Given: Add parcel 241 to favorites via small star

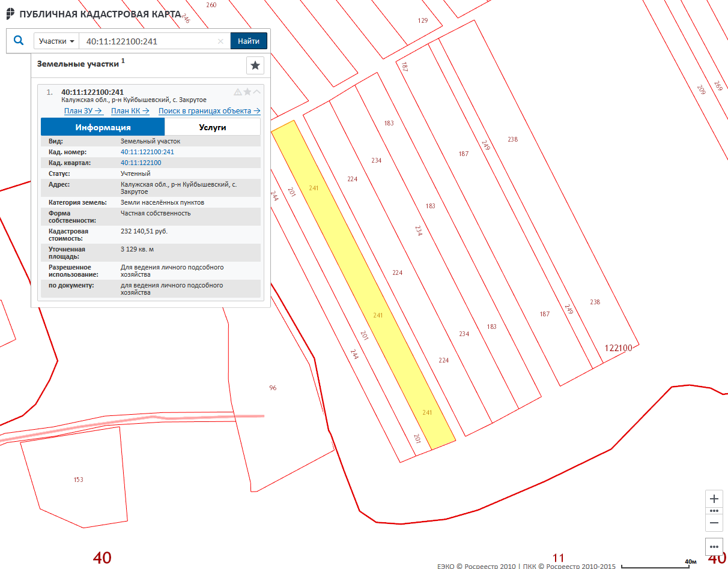Looking at the screenshot, I should pos(247,92).
